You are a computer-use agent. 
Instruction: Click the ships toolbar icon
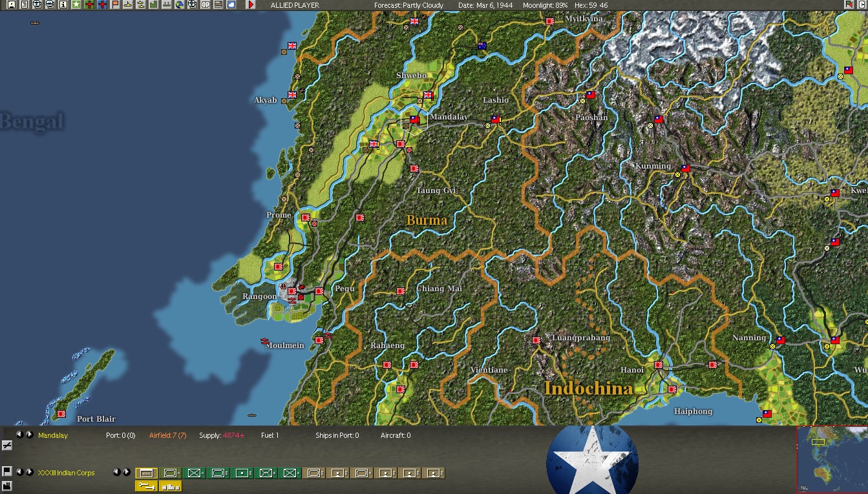(x=166, y=5)
